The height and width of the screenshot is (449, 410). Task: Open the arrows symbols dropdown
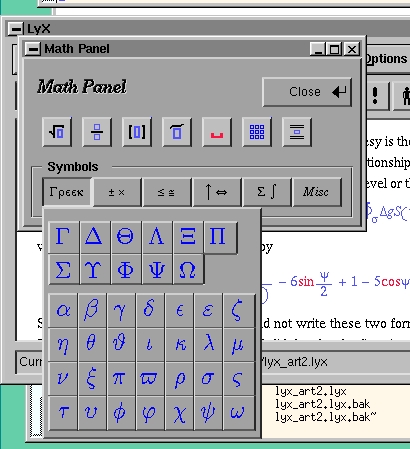pyautogui.click(x=216, y=192)
